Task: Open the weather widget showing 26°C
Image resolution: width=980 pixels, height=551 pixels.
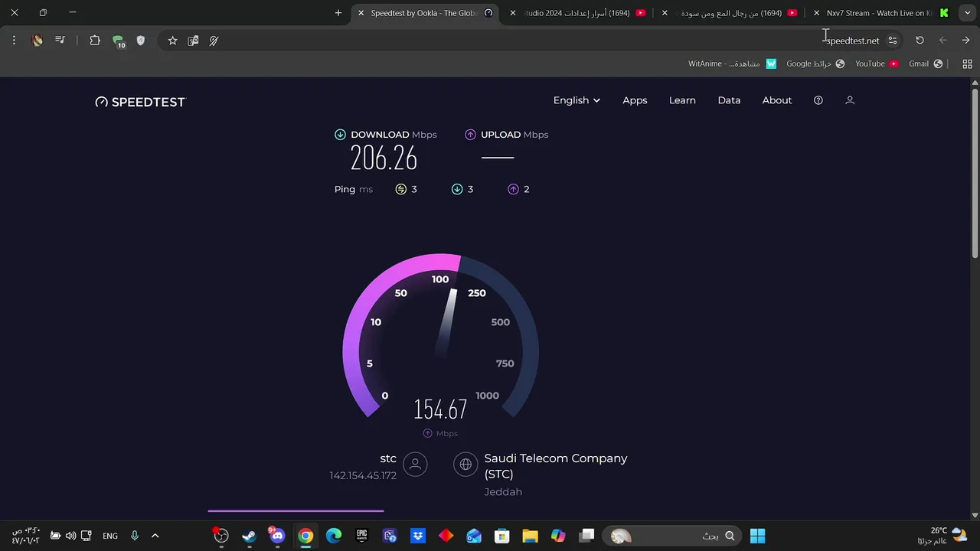Action: point(949,536)
